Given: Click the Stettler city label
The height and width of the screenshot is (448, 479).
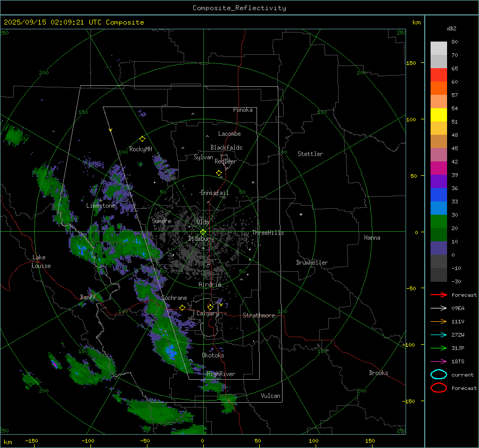Looking at the screenshot, I should pos(310,154).
